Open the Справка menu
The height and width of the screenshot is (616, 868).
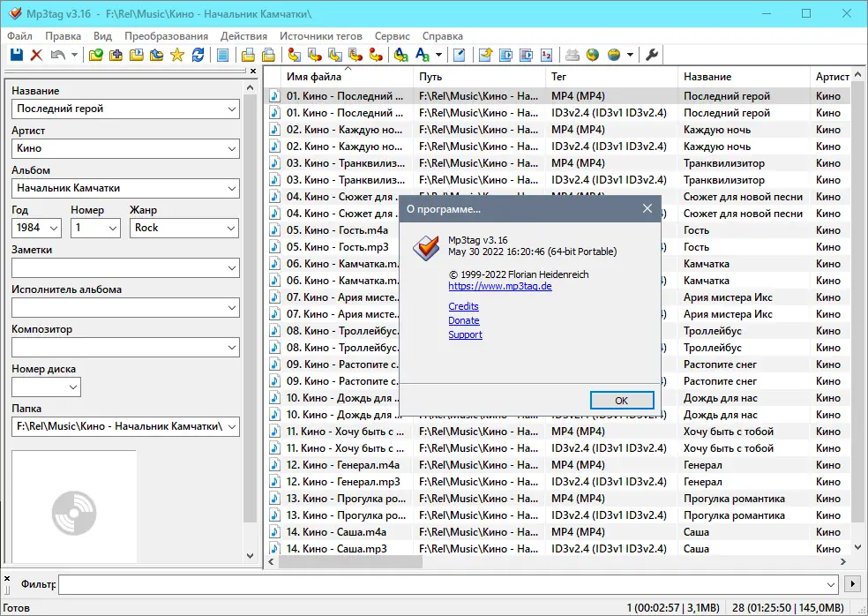point(442,36)
